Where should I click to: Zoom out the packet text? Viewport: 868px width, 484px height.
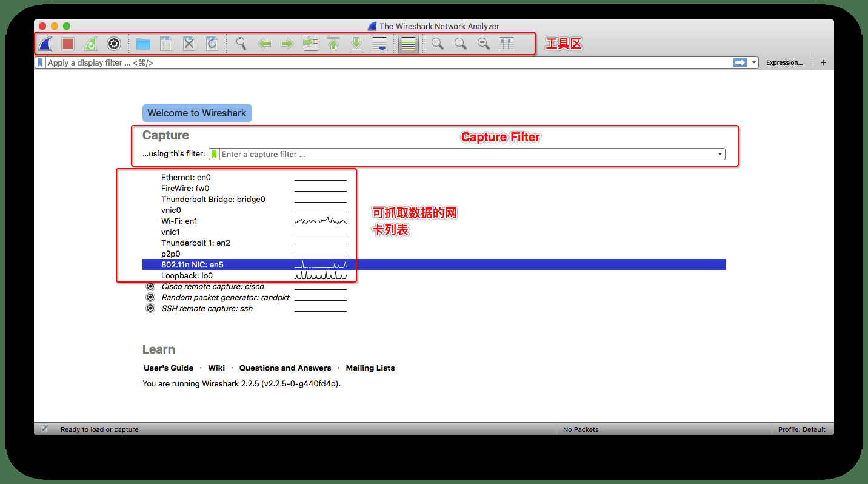[461, 44]
